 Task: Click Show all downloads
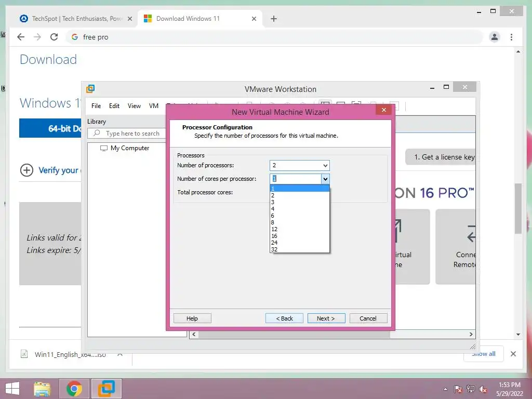pyautogui.click(x=484, y=354)
